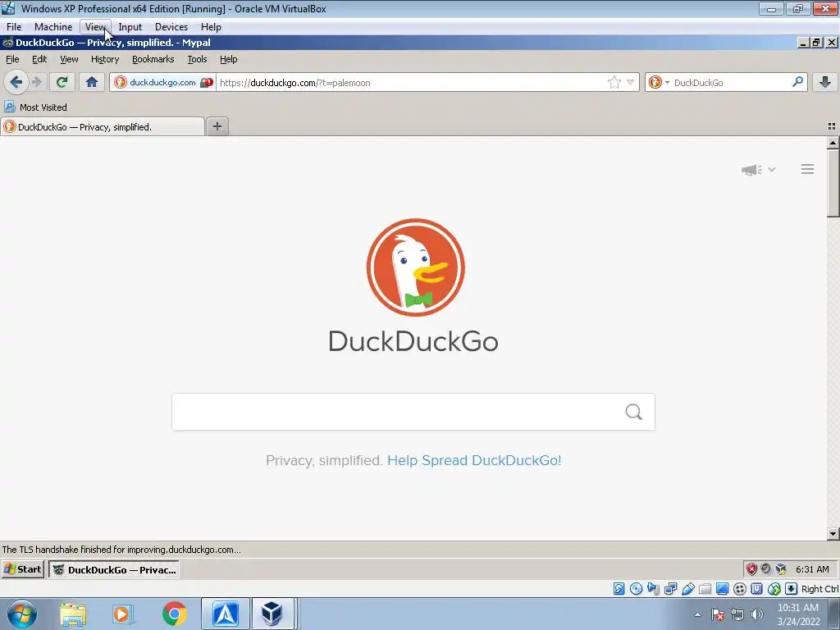Open the VirtualBox View menu
Screen dimensions: 840x630
95,27
